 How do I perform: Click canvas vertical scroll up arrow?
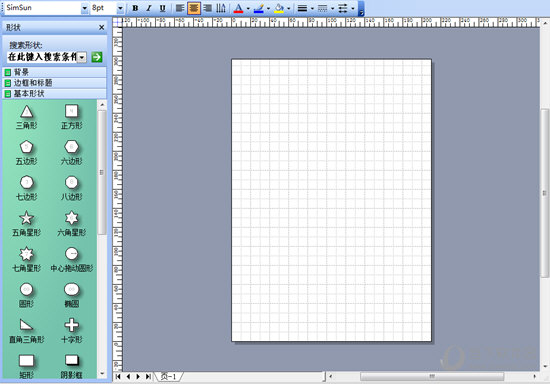tap(545, 23)
